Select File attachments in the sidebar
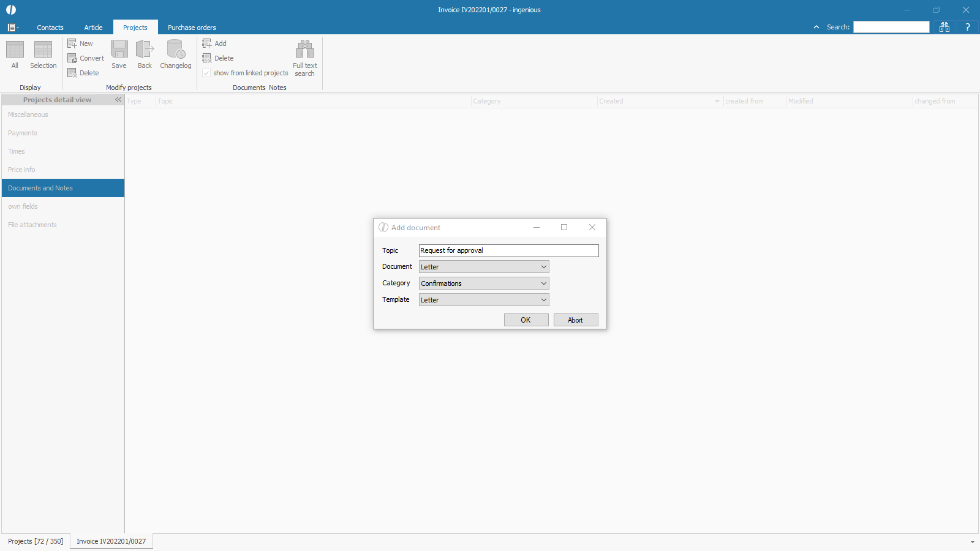The image size is (980, 551). (x=32, y=225)
